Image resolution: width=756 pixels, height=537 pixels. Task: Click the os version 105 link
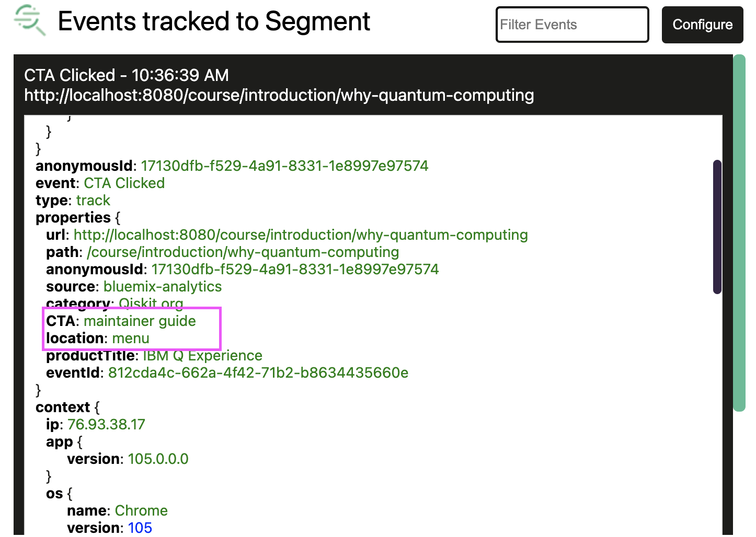pos(140,528)
